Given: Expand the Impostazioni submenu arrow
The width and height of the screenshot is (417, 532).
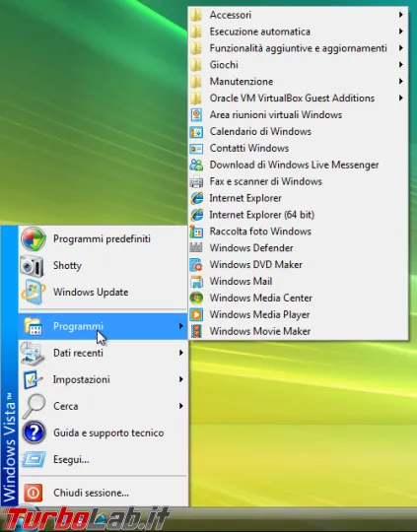Looking at the screenshot, I should coord(181,379).
